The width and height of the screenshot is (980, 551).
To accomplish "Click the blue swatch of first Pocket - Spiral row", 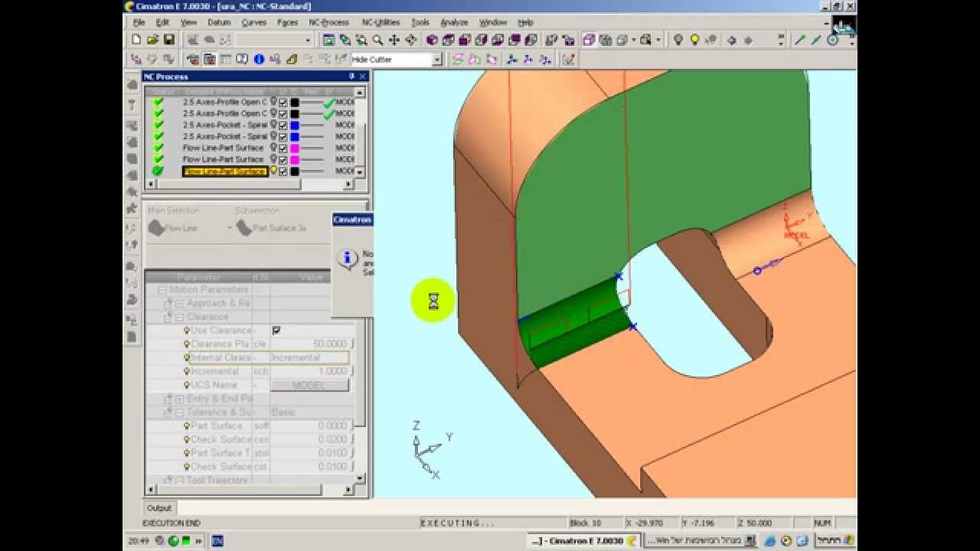I will [x=294, y=125].
